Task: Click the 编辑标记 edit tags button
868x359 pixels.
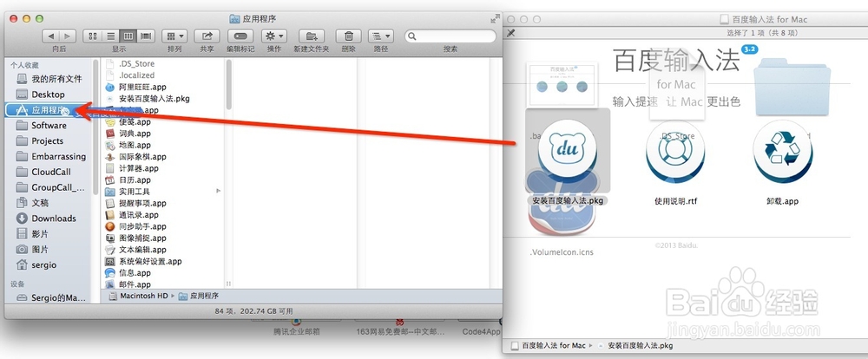Action: point(240,36)
